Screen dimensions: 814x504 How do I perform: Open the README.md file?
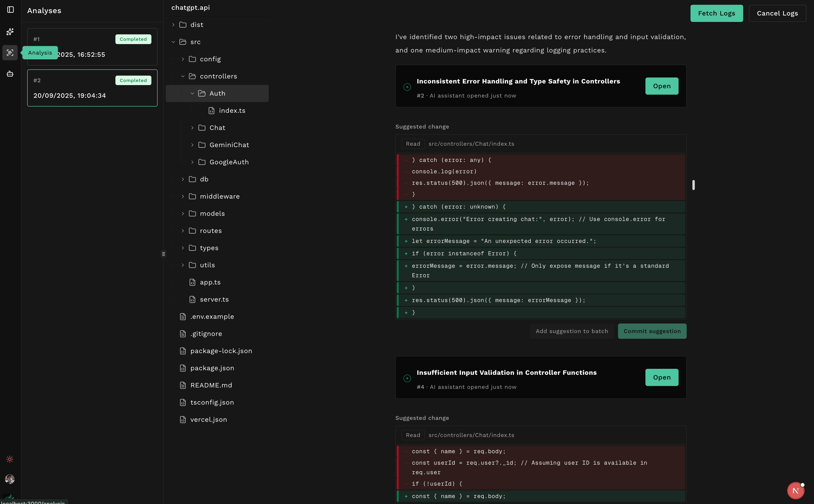coord(211,385)
